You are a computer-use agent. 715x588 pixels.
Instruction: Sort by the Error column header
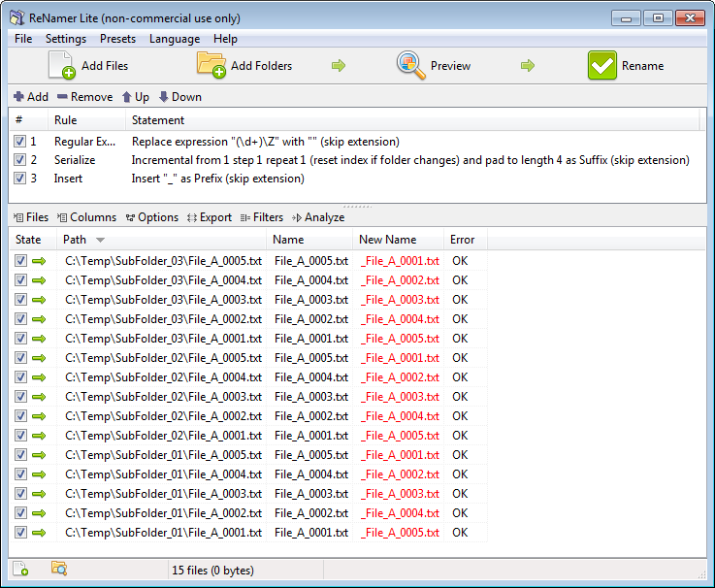(465, 240)
